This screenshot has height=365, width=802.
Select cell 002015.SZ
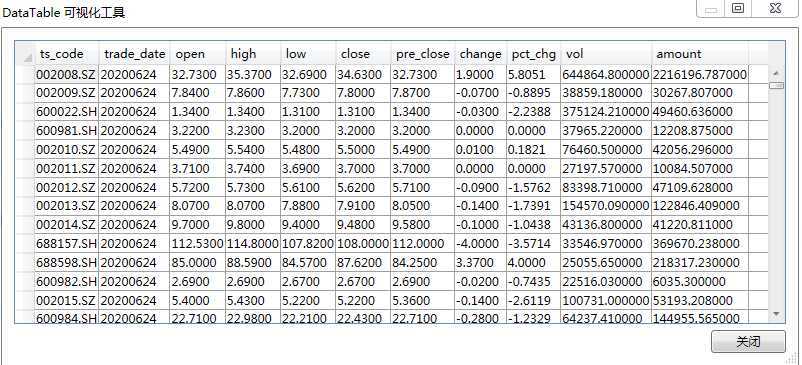tap(66, 300)
